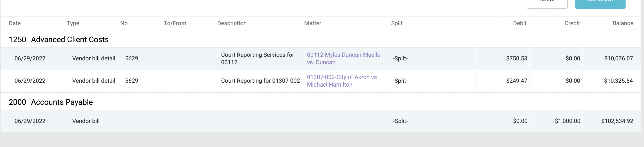Open the 00112-Myles Duncan-Mueller vs. Duncan matter link
The width and height of the screenshot is (644, 147).
click(344, 58)
